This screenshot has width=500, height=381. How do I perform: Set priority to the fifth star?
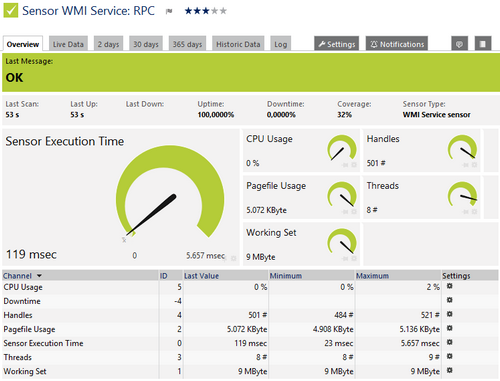click(x=223, y=11)
